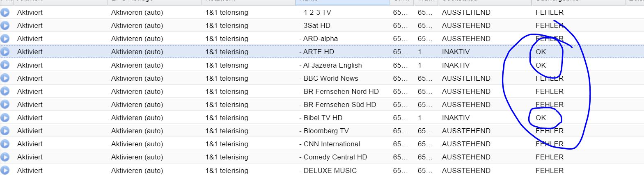Click the play icon for 1-2-3 TV
Viewport: 644px width, 175px height.
point(5,12)
